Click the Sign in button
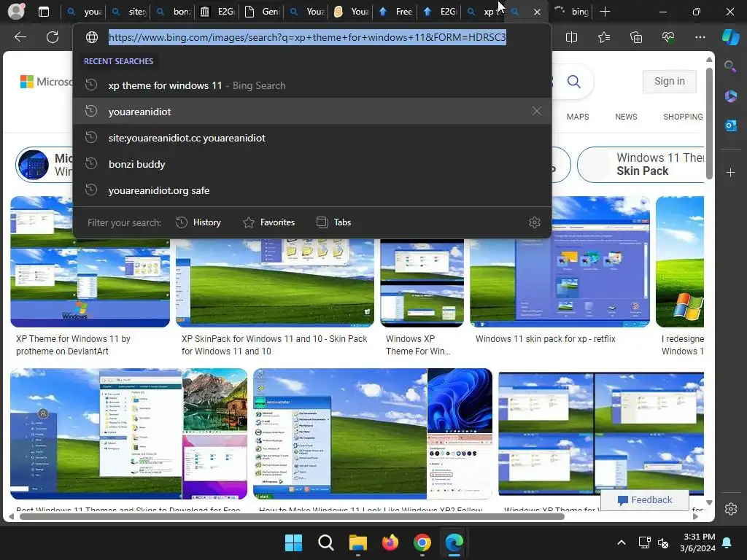The width and height of the screenshot is (747, 560). tap(669, 82)
